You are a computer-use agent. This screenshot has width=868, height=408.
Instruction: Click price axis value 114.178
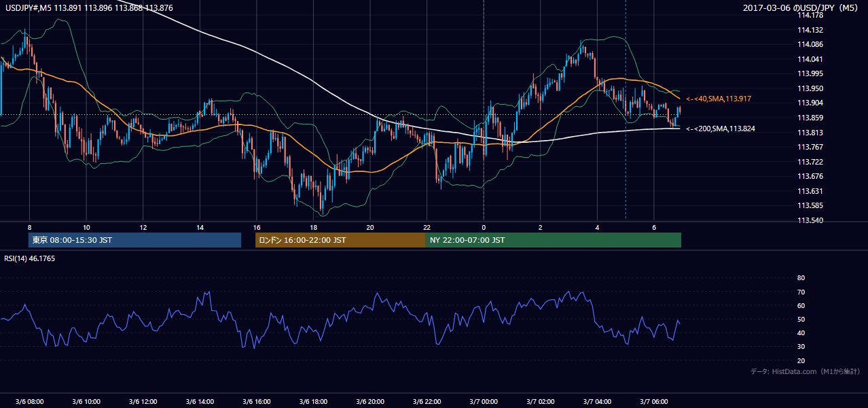[810, 16]
